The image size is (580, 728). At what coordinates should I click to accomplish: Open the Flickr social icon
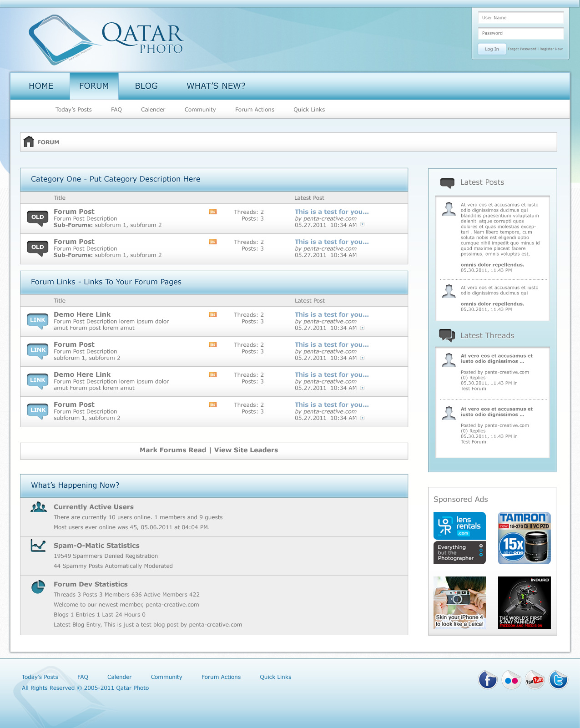pos(511,680)
